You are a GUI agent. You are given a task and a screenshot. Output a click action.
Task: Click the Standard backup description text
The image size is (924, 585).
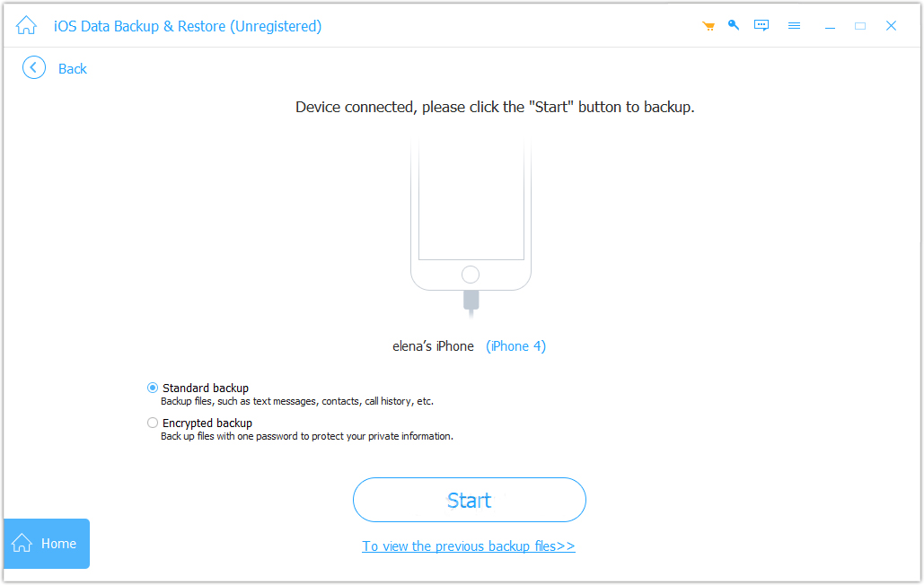[x=296, y=402]
